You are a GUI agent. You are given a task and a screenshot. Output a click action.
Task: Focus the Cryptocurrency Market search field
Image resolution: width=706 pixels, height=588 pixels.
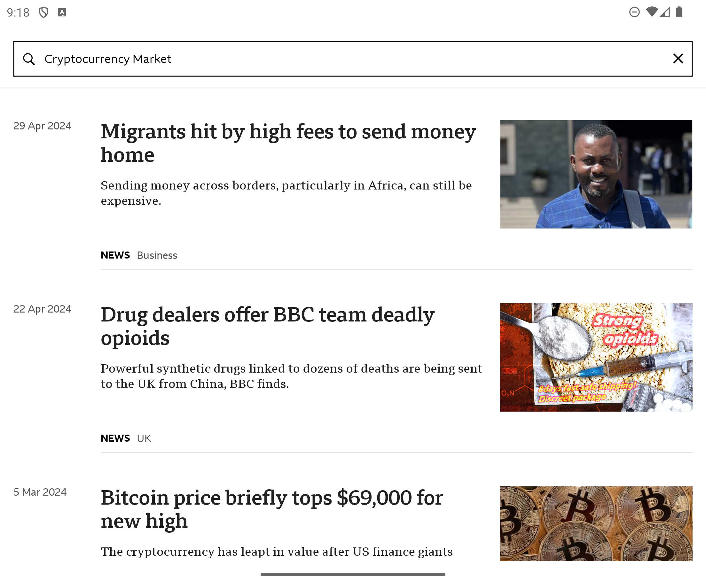click(353, 59)
